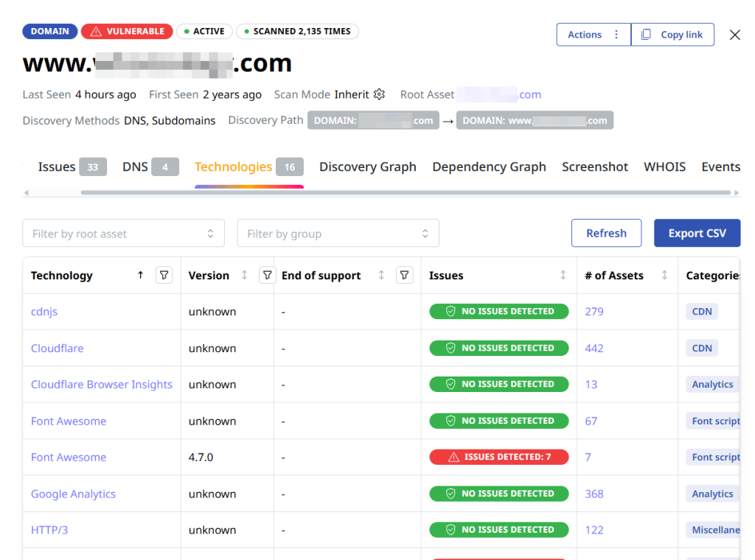The width and height of the screenshot is (755, 560).
Task: Click the Issues Detected: 7 badge
Action: click(x=499, y=457)
